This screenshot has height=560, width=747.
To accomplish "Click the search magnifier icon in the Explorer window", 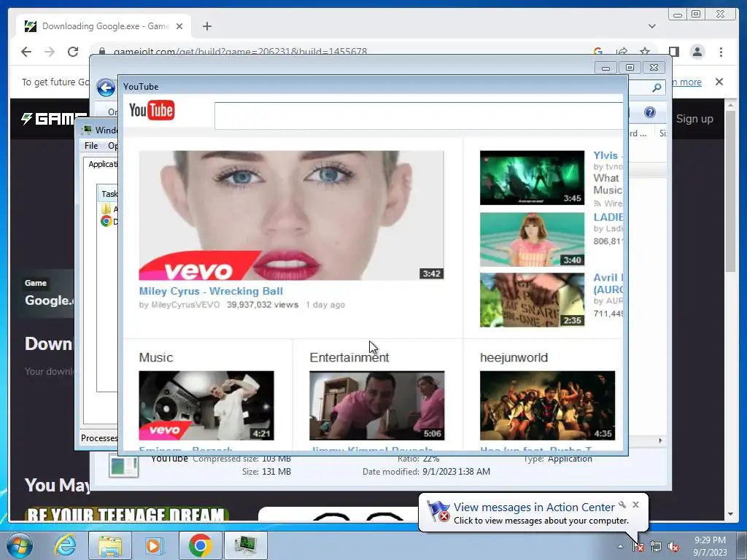I will point(657,87).
